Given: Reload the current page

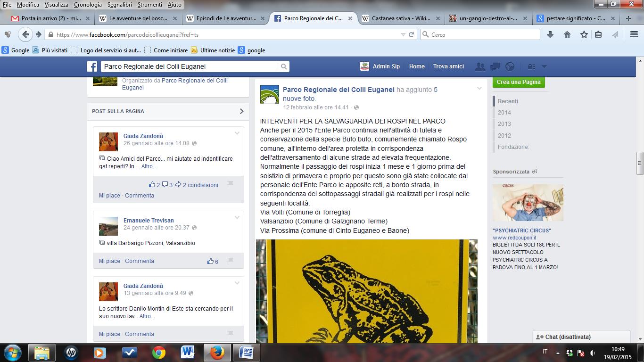Looking at the screenshot, I should tap(412, 34).
